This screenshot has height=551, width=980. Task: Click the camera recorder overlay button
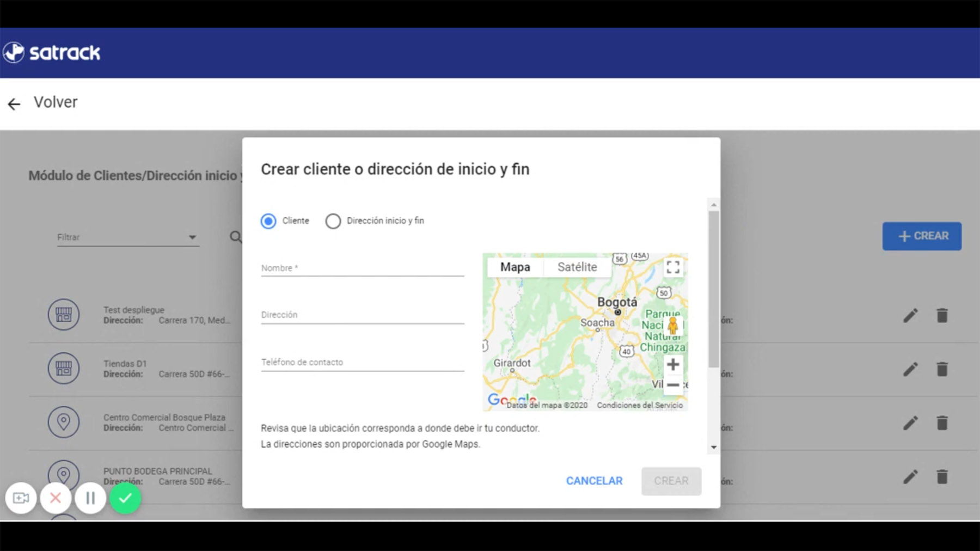click(x=21, y=498)
